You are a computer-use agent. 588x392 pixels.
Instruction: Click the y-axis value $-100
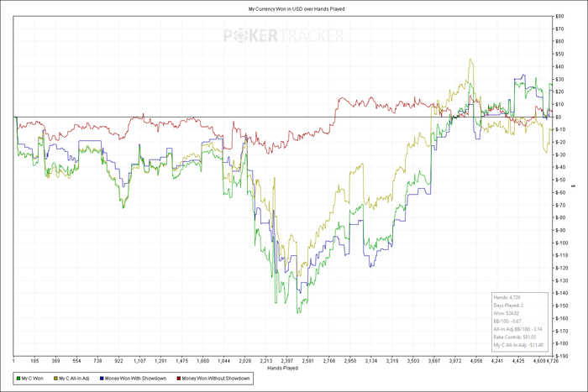(561, 243)
